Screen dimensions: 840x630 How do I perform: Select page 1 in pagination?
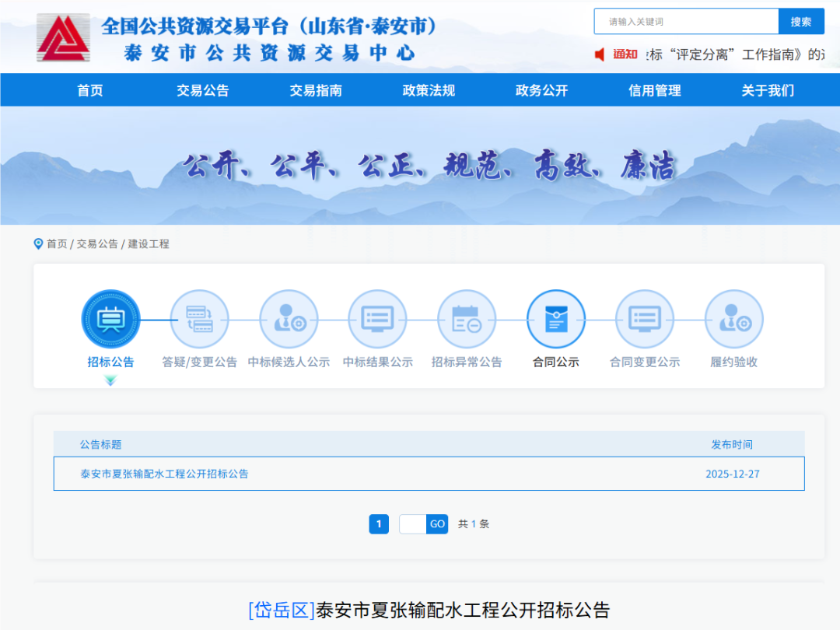coord(379,524)
